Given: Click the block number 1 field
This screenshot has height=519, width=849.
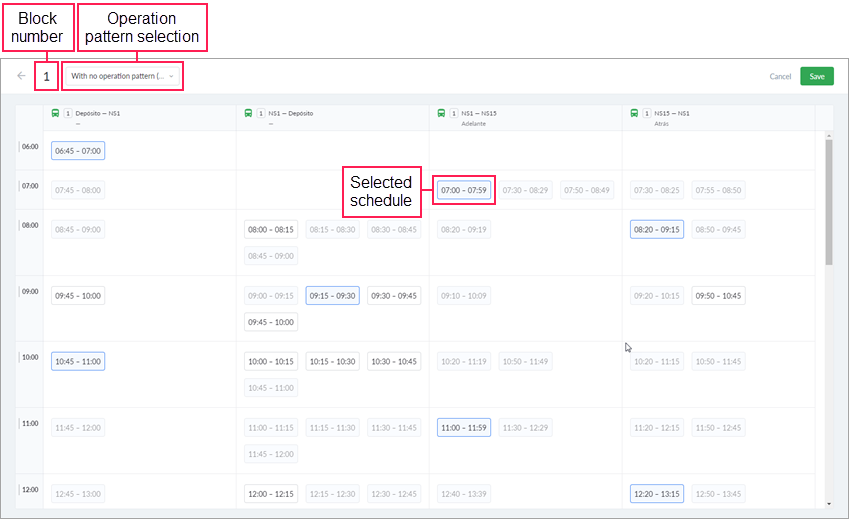Looking at the screenshot, I should (x=46, y=76).
